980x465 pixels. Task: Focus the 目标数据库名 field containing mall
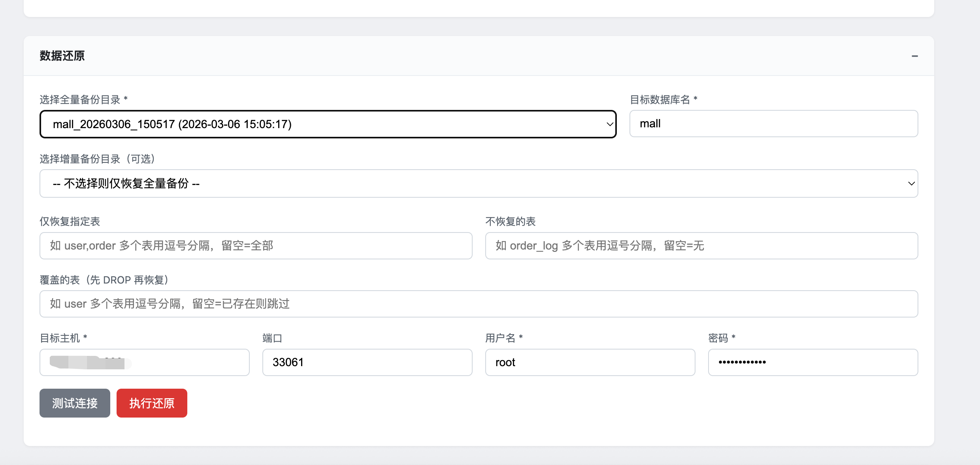click(773, 124)
